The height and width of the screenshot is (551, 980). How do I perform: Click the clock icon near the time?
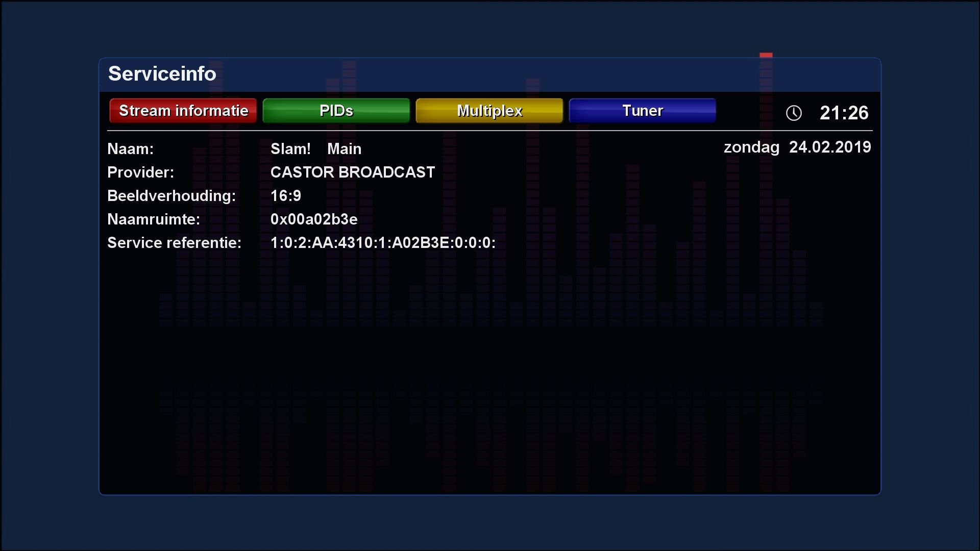tap(794, 113)
